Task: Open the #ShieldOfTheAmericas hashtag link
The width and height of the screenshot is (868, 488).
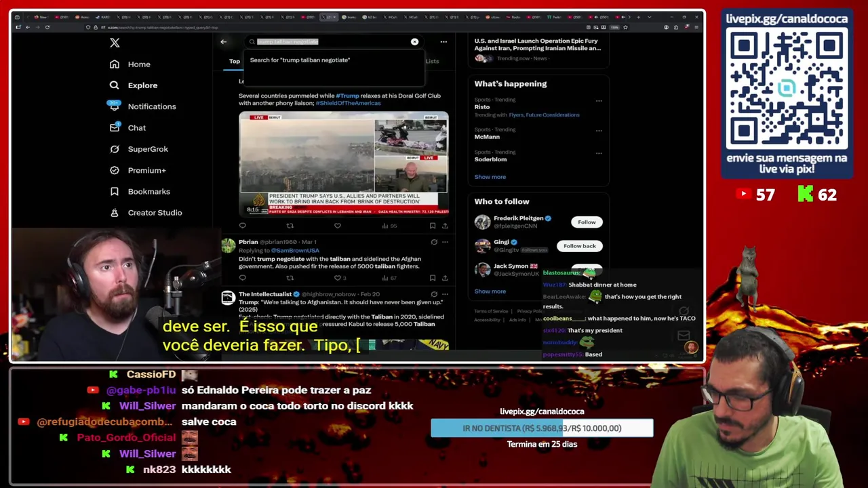Action: click(x=348, y=103)
